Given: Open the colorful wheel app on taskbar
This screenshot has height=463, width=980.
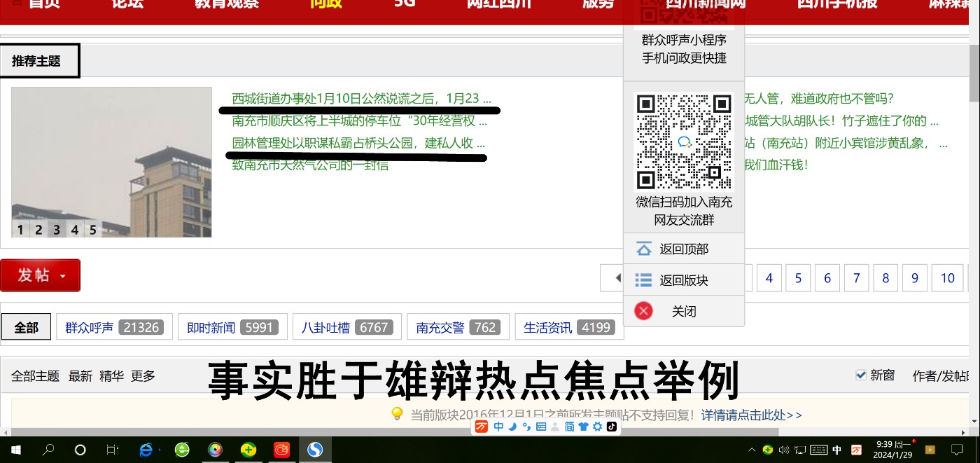Looking at the screenshot, I should point(215,450).
